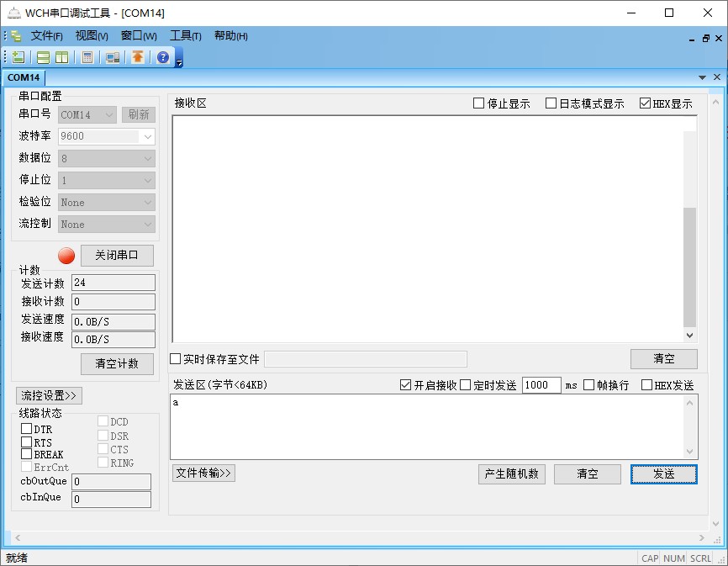Click the red port status indicator
This screenshot has height=566, width=728.
(66, 256)
